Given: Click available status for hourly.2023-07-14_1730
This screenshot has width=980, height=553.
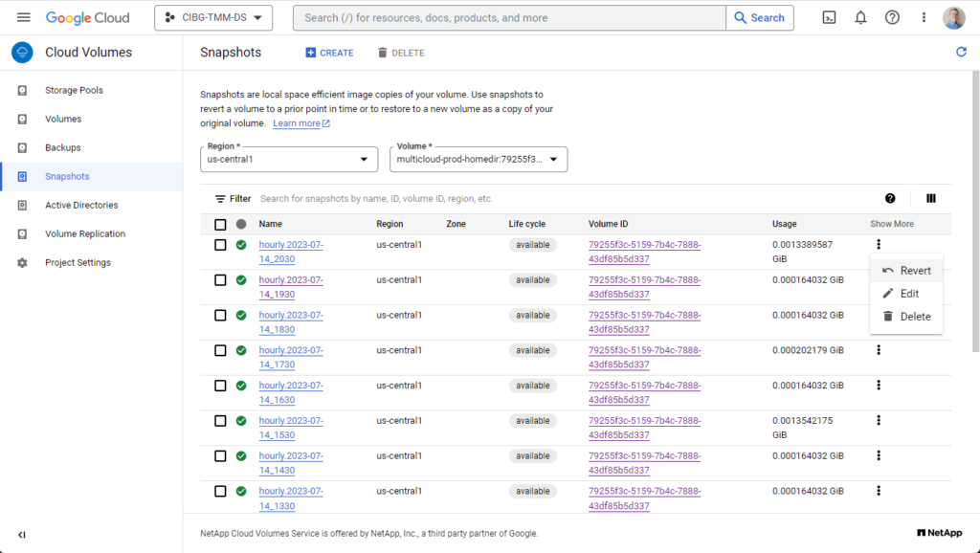Looking at the screenshot, I should click(532, 350).
